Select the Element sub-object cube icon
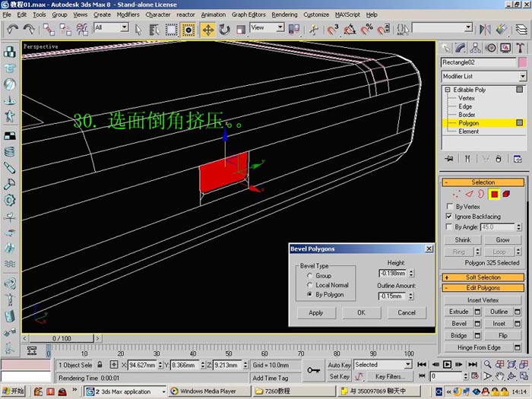The image size is (532, 399). click(x=506, y=194)
